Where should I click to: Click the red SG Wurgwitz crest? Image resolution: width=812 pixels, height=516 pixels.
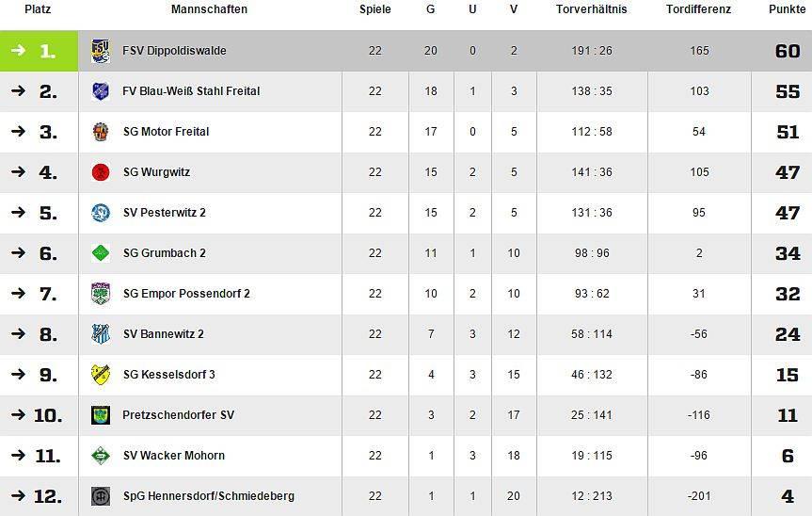tap(101, 172)
